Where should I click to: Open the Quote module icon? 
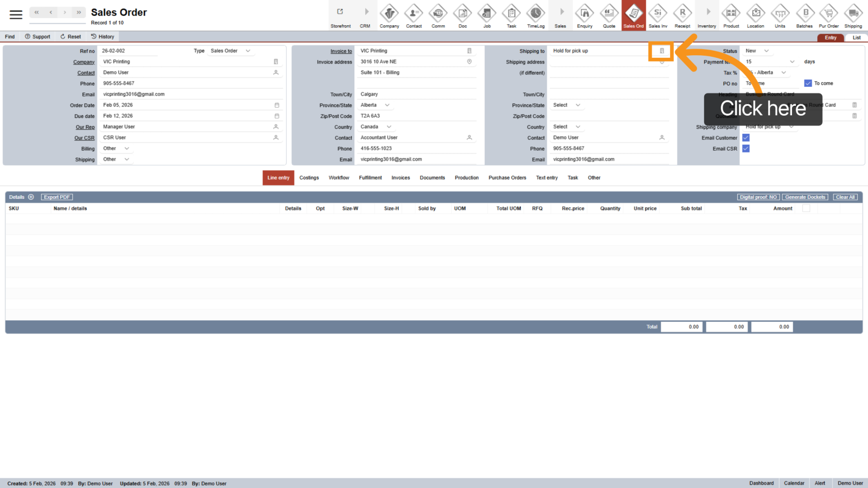pyautogui.click(x=609, y=16)
